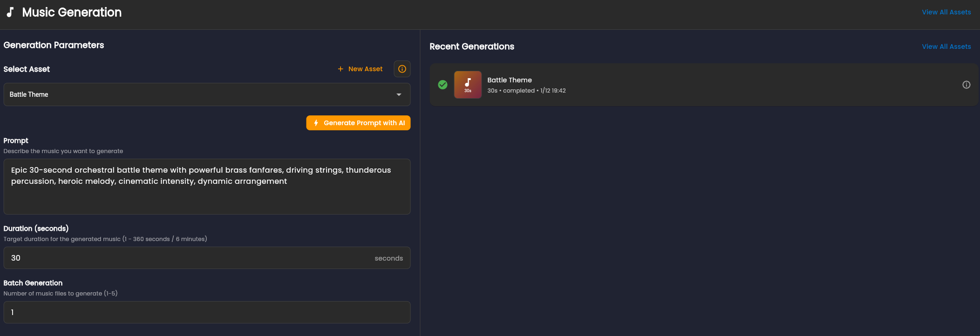This screenshot has height=336, width=980.
Task: Select the Batch Generation number field
Action: [x=207, y=312]
